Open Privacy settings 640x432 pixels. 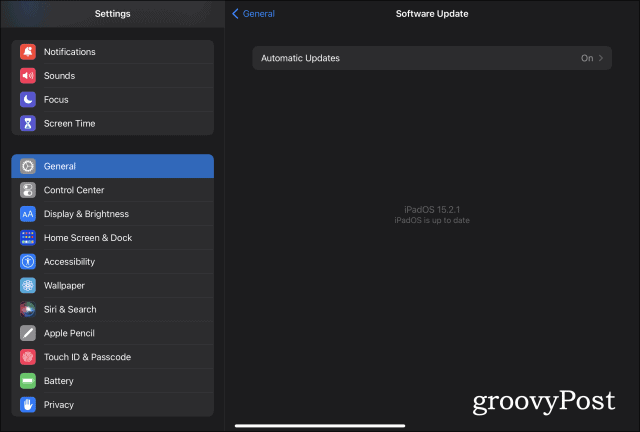[113, 405]
